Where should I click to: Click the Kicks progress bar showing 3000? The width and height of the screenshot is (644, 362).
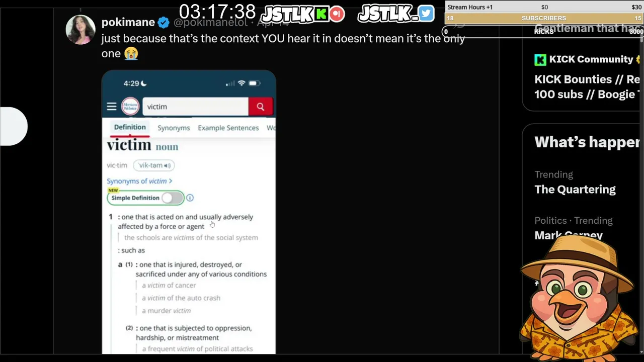point(544,32)
